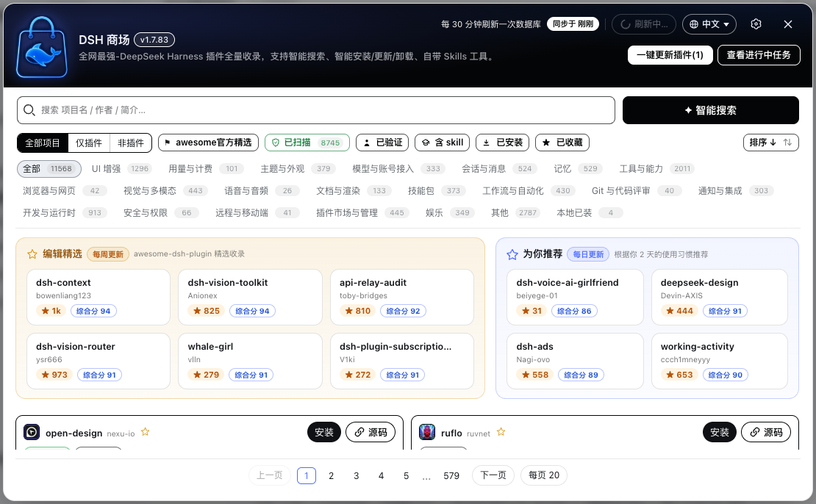The width and height of the screenshot is (816, 504).
Task: Open the dsh-voice-ai-girlfriend card
Action: tap(575, 297)
